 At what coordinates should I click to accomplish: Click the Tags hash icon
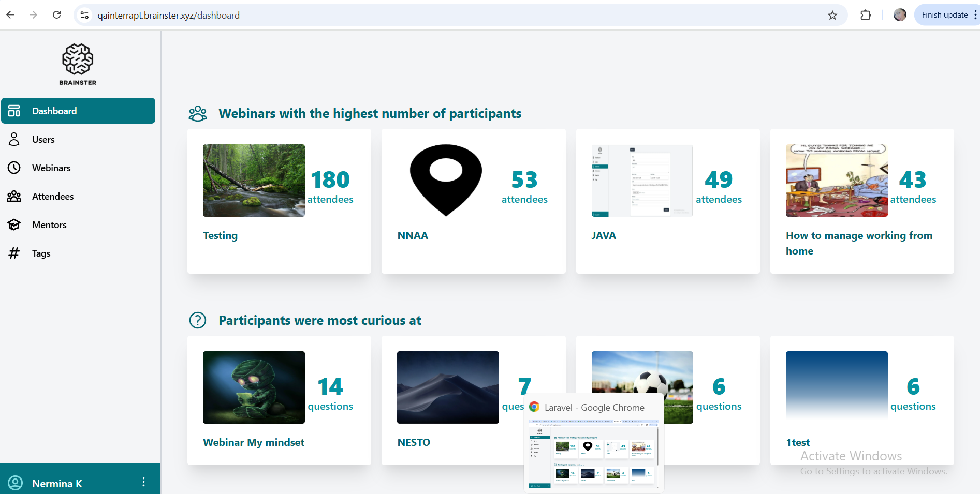14,253
